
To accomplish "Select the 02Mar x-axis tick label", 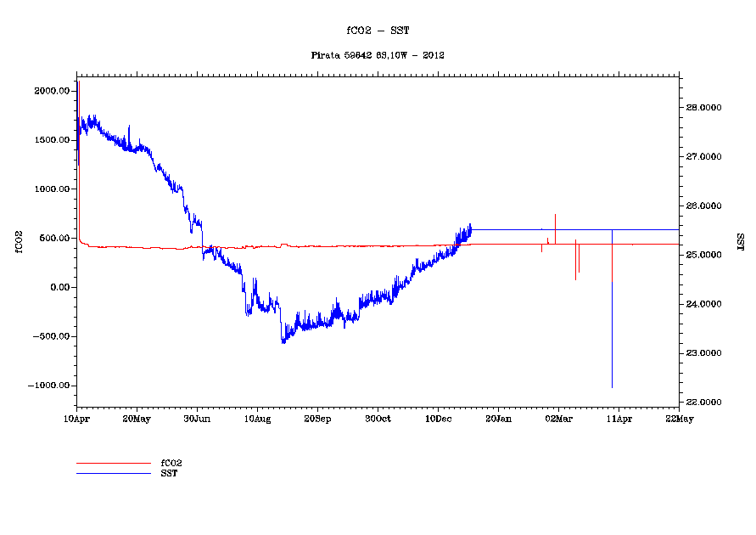I will (x=557, y=419).
